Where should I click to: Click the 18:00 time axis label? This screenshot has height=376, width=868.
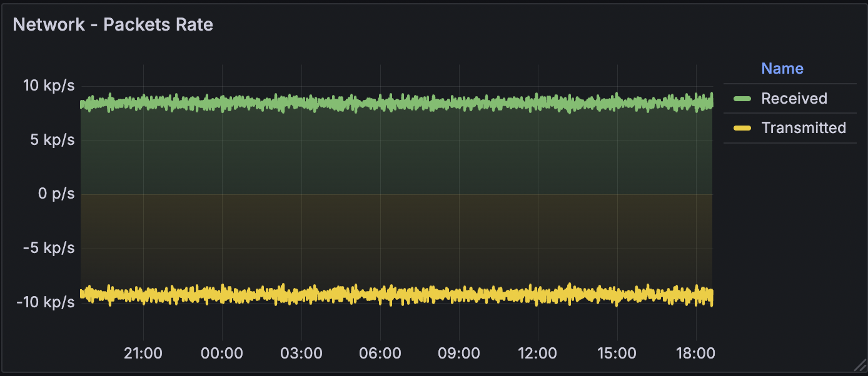695,354
